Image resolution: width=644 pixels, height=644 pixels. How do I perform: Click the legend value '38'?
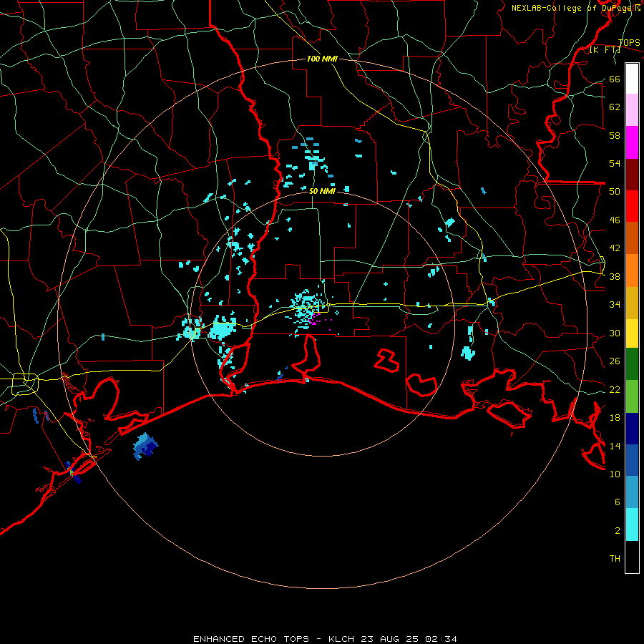click(x=615, y=277)
